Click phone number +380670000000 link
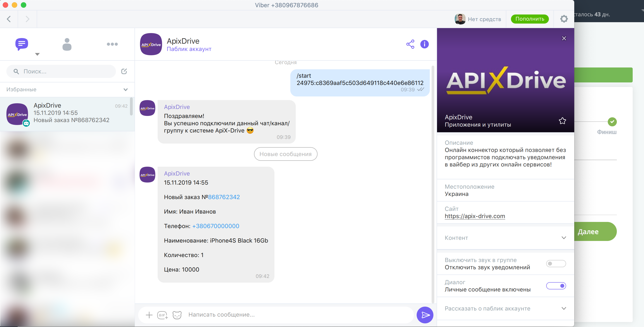 216,226
